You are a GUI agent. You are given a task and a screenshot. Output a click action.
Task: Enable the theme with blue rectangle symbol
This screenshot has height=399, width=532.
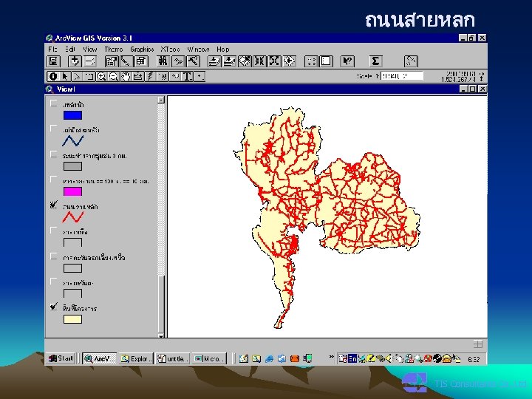click(x=53, y=103)
